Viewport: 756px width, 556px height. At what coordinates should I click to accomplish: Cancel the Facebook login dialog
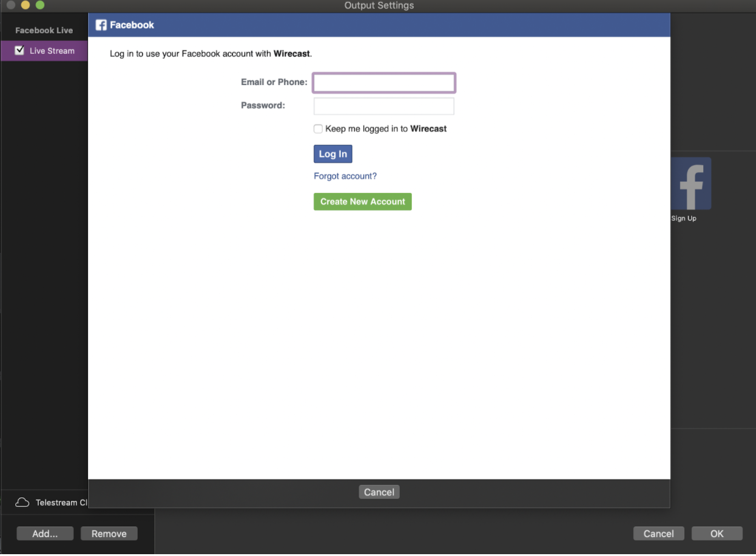click(x=379, y=492)
